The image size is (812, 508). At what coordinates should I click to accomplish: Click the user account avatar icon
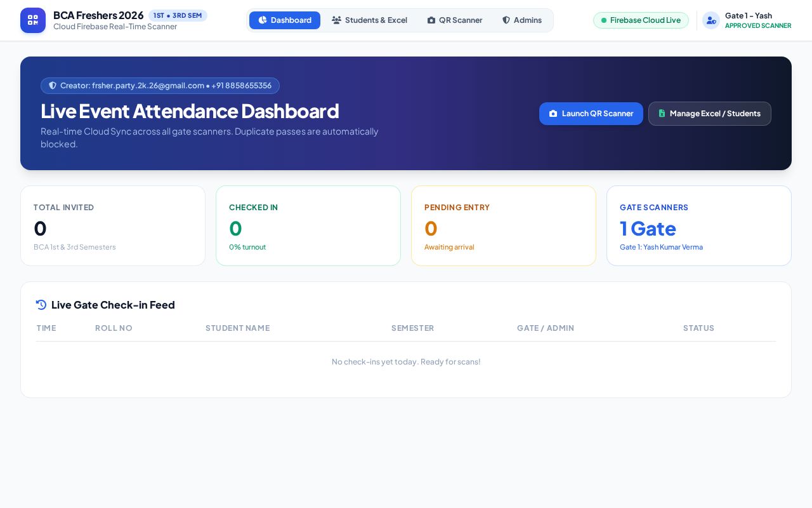[711, 20]
